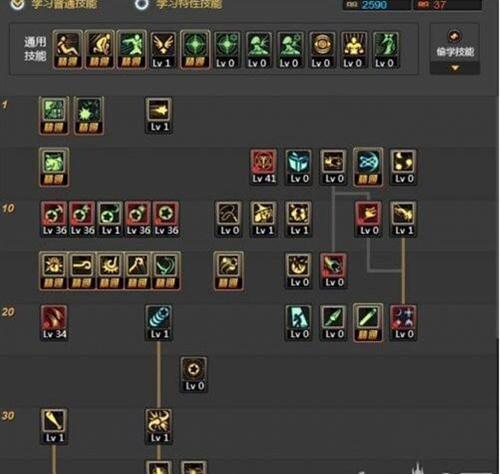
Task: Select the glowing gold figure Lv 0 general skill
Action: click(353, 50)
